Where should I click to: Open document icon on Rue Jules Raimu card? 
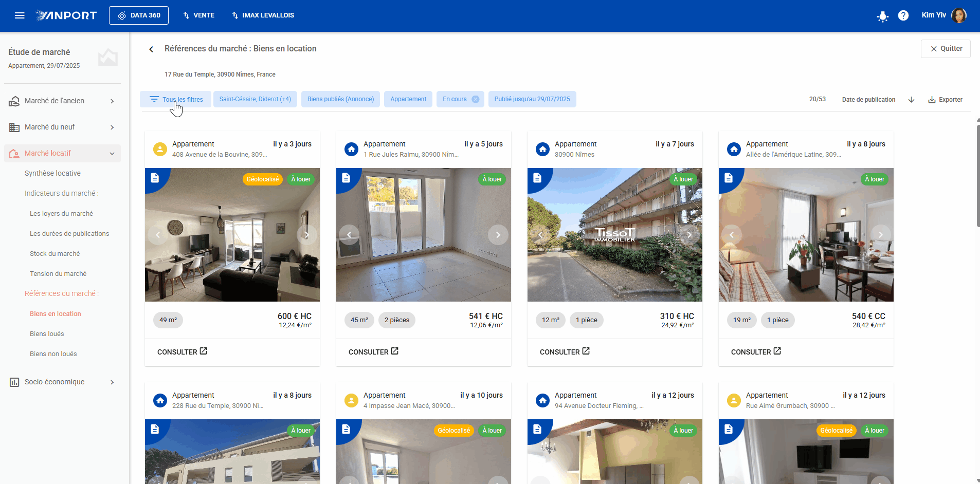click(x=346, y=178)
